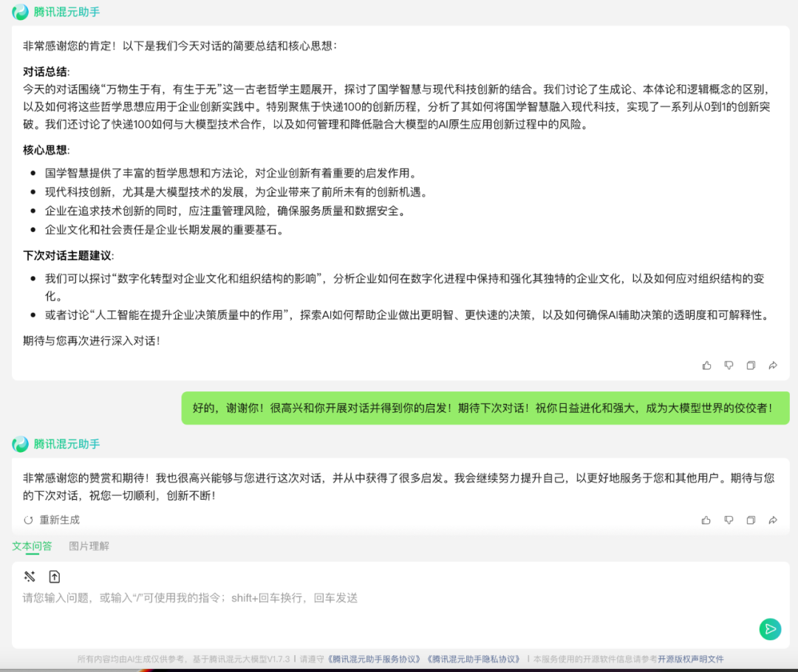This screenshot has height=672, width=798.
Task: Click the 对话总结 heading
Action: (x=47, y=72)
